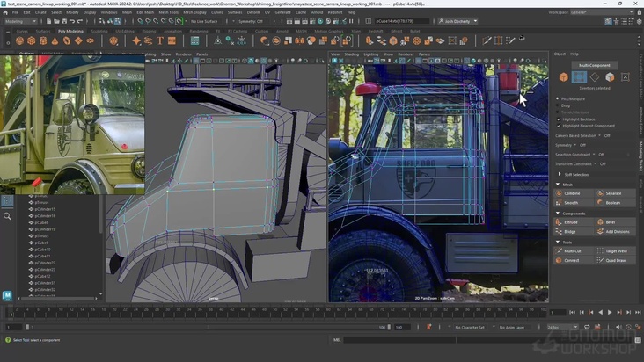Open the Deform menu

253,12
